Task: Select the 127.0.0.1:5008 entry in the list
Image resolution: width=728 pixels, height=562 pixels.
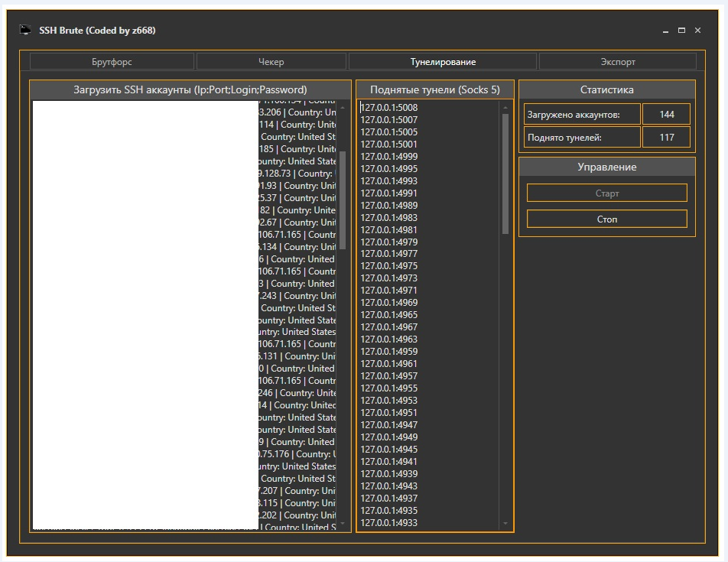Action: coord(389,108)
